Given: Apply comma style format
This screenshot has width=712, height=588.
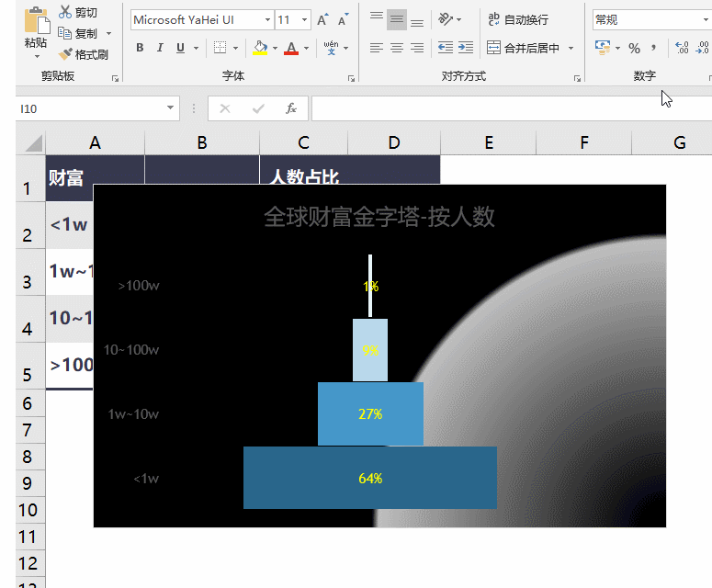Looking at the screenshot, I should (x=653, y=48).
